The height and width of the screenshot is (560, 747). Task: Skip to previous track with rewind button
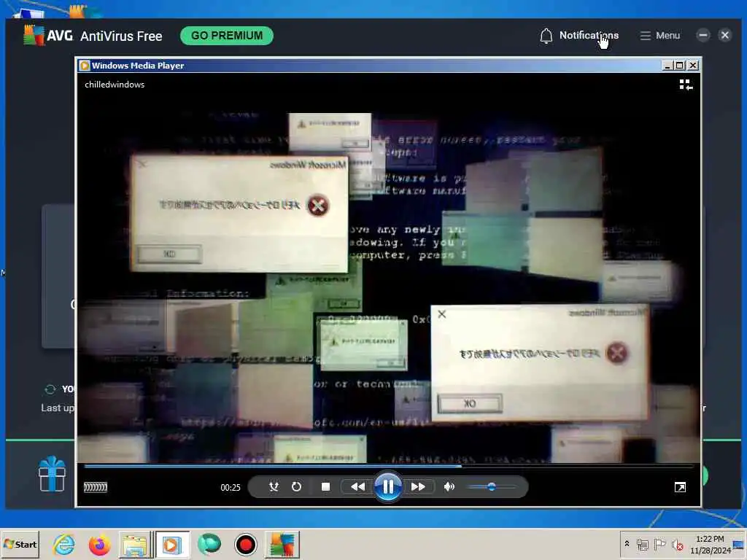pyautogui.click(x=357, y=486)
